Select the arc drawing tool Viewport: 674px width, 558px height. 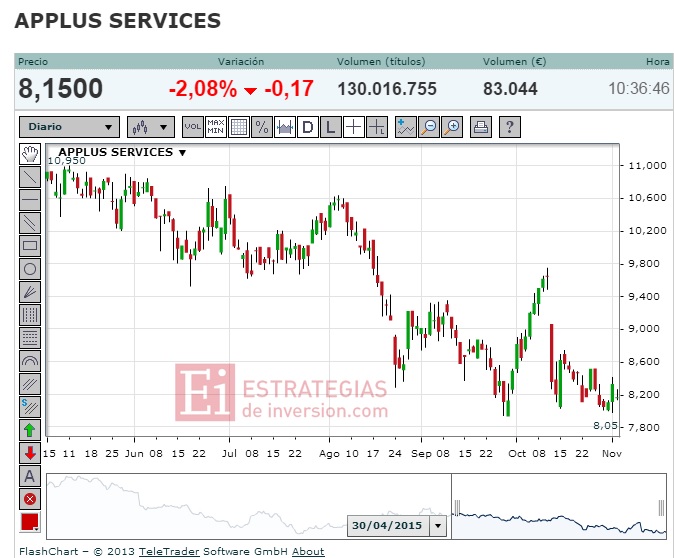[30, 361]
